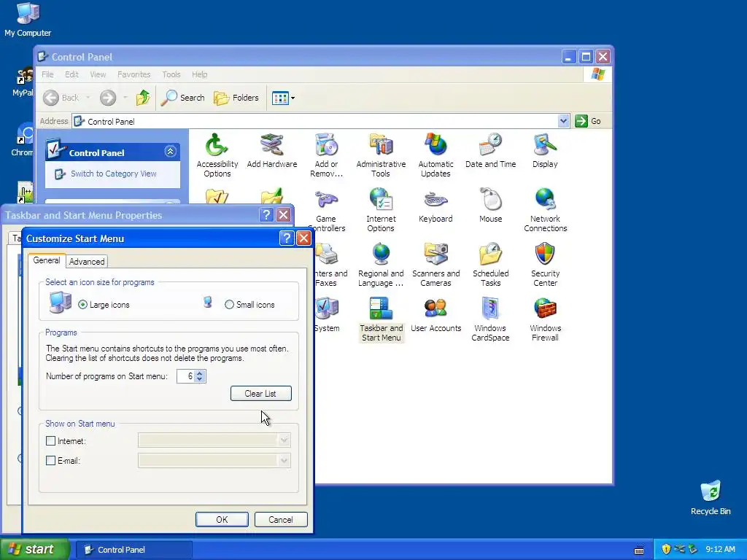Select Taskbar and Start Menu icon
This screenshot has height=560, width=747.
tap(381, 319)
